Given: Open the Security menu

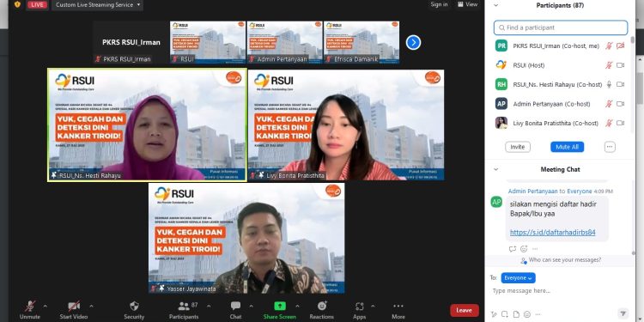Looking at the screenshot, I should (134, 310).
